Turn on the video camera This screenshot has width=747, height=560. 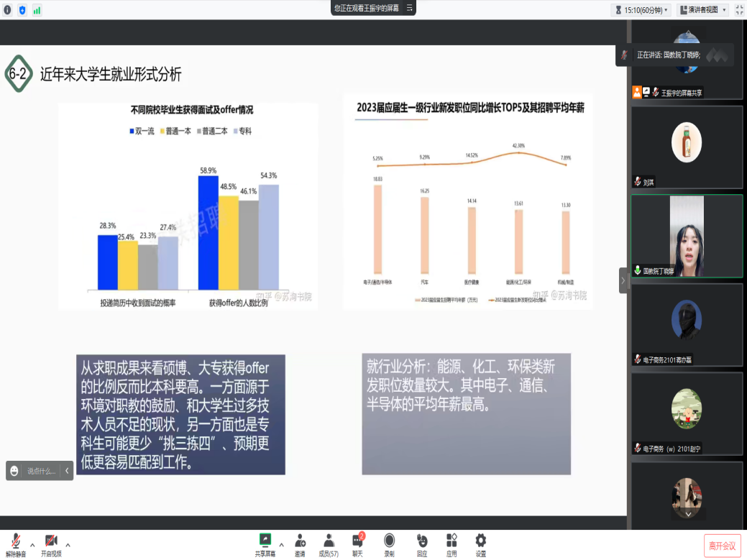(50, 543)
